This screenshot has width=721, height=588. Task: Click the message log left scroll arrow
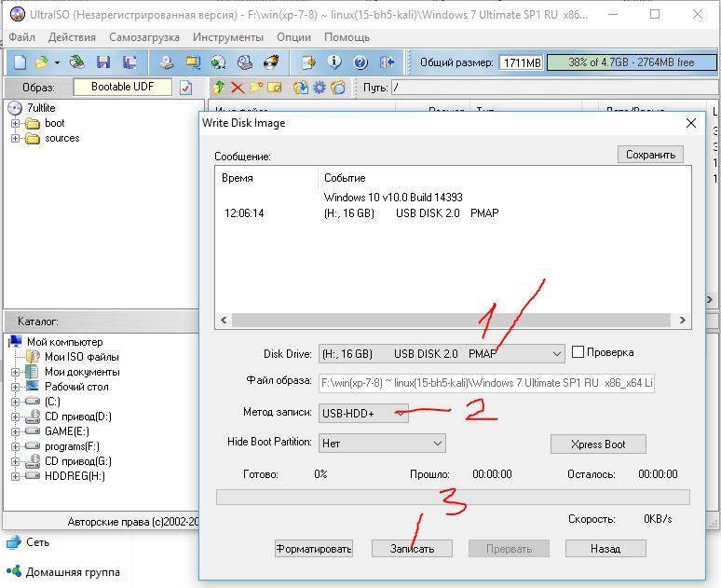224,321
